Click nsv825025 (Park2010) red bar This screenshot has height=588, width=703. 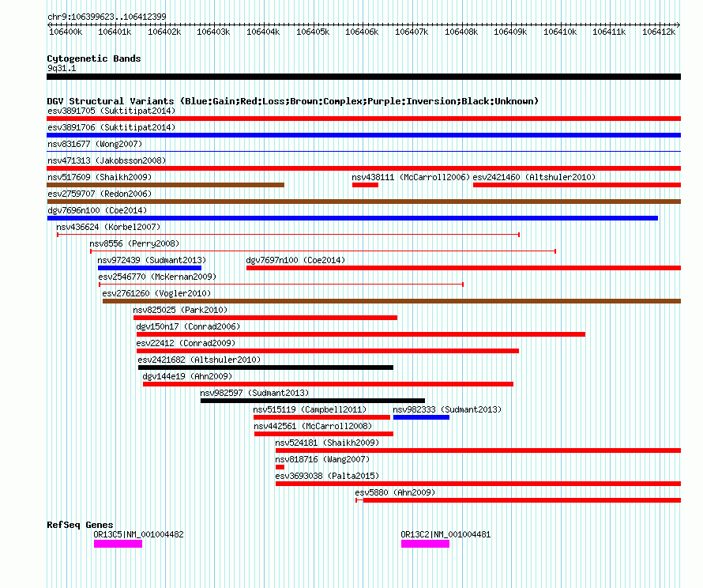tap(265, 318)
